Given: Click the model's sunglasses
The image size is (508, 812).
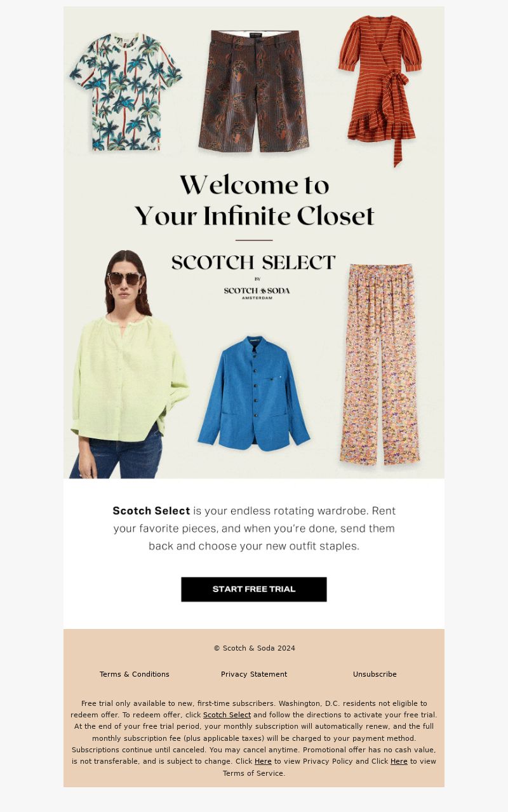Looking at the screenshot, I should tap(125, 278).
